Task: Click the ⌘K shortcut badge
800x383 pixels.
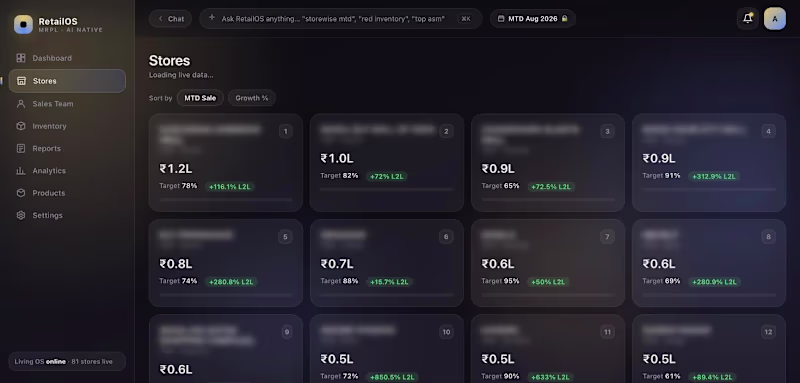Action: click(x=466, y=19)
